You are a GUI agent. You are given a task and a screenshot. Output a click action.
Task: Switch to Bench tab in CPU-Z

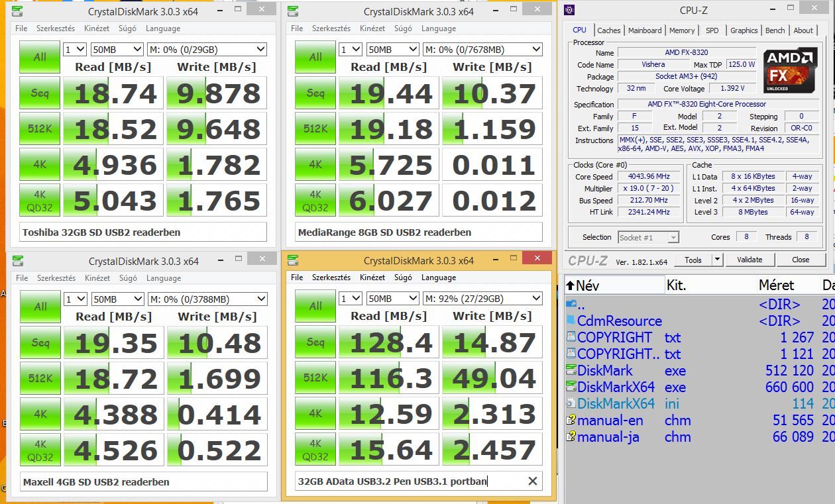click(775, 30)
